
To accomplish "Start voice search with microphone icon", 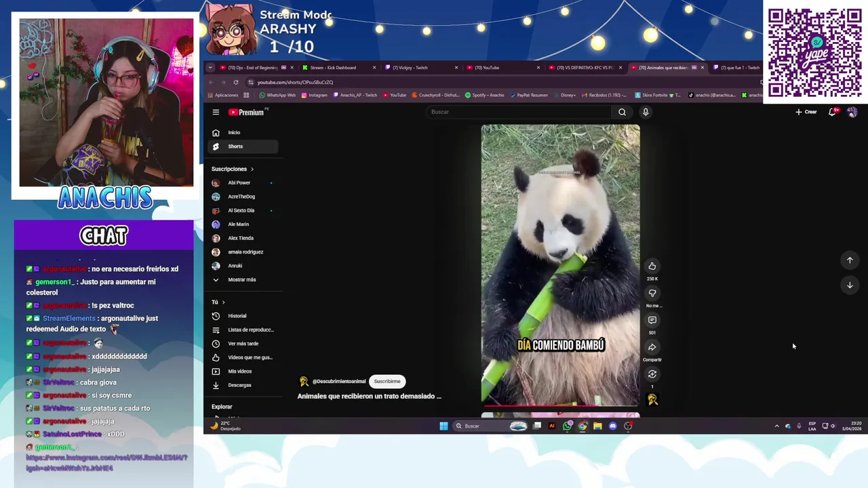I will pyautogui.click(x=646, y=112).
